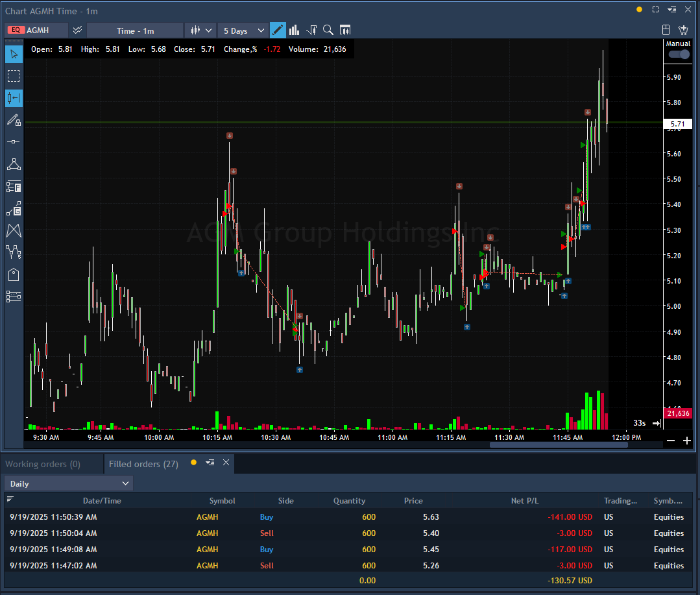Select the Fibonacci levels tool
This screenshot has height=595, width=700.
[14, 186]
